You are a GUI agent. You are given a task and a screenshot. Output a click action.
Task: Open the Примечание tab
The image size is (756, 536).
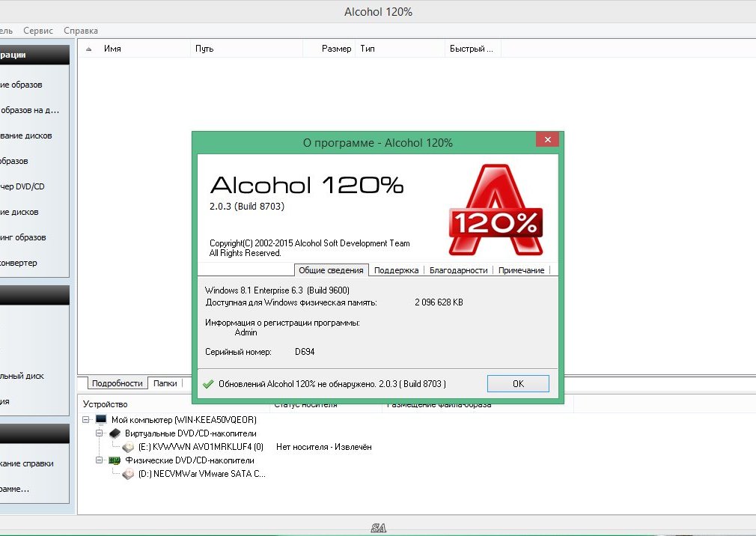(521, 270)
